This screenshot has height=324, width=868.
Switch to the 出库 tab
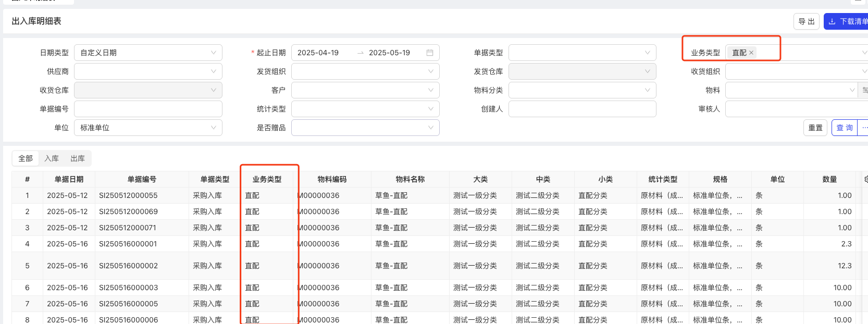(78, 158)
